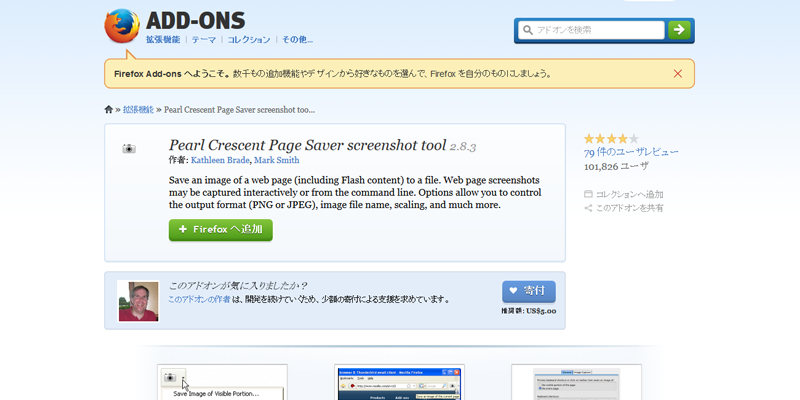Click このアドオンを共有 link
The height and width of the screenshot is (400, 800).
(623, 208)
